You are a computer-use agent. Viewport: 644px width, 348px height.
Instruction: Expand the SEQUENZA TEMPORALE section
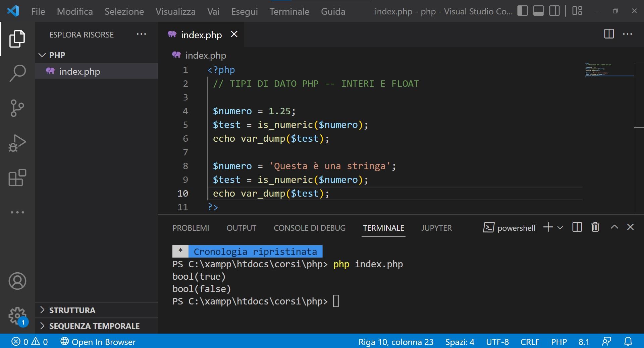point(94,326)
